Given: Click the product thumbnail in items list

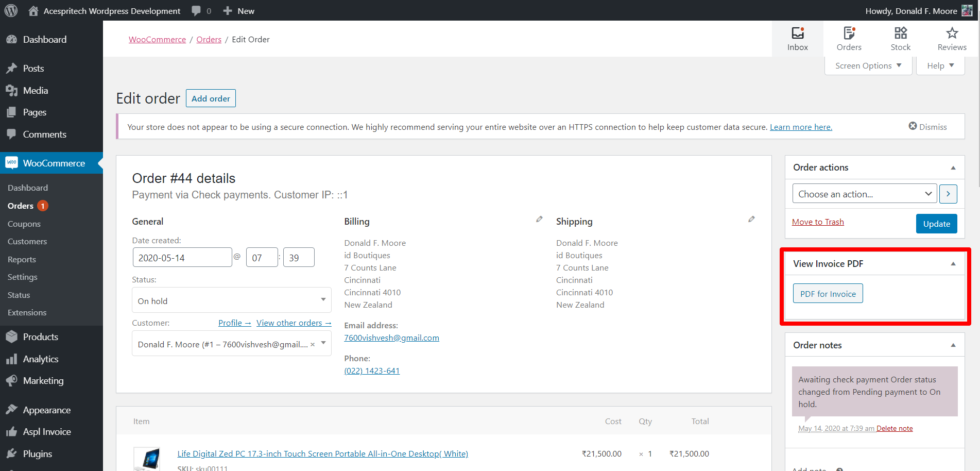Looking at the screenshot, I should (147, 459).
